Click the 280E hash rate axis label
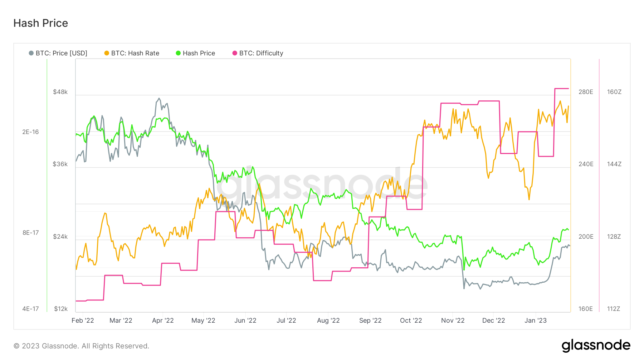The image size is (644, 362). (586, 92)
